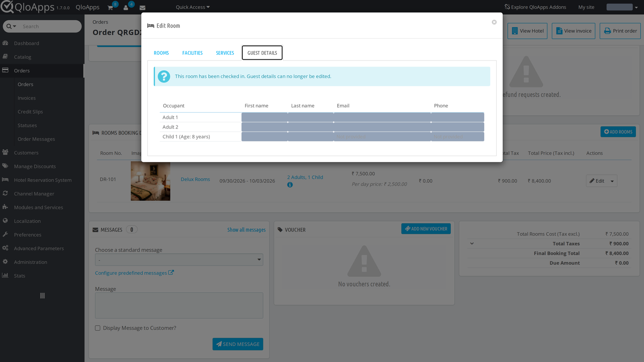Open Explore QloApps Addons link
Image resolution: width=644 pixels, height=362 pixels.
pos(535,7)
